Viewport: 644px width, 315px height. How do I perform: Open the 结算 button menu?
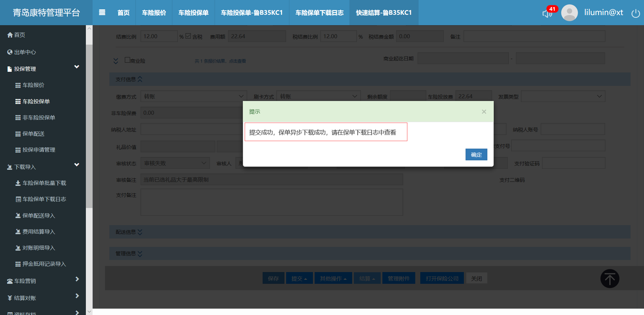tap(367, 278)
